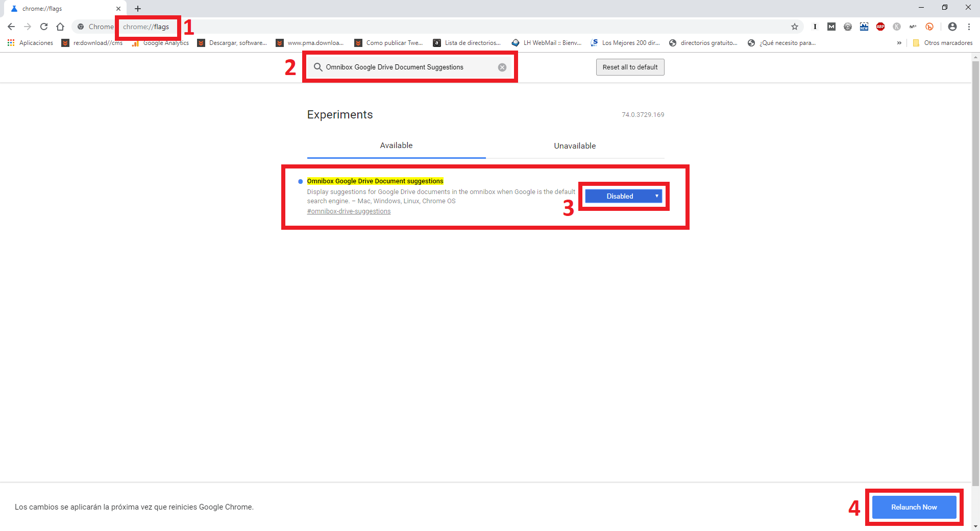Restore down the Chrome window

click(x=945, y=7)
